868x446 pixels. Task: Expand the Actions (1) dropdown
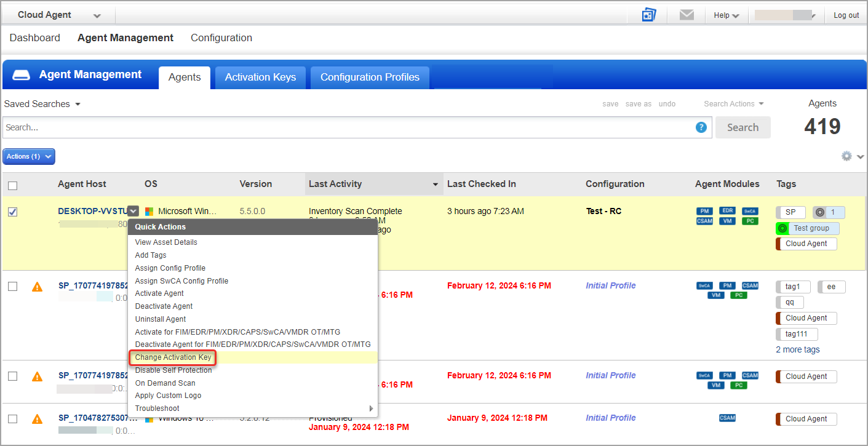coord(29,157)
